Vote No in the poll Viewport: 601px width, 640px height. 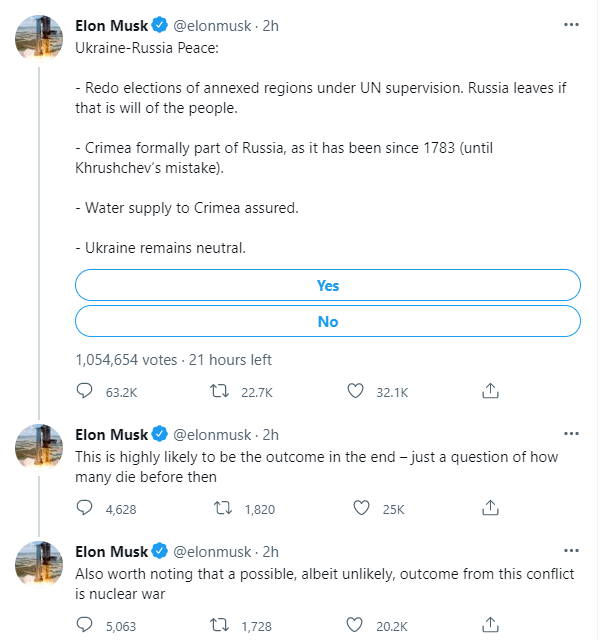click(x=328, y=321)
